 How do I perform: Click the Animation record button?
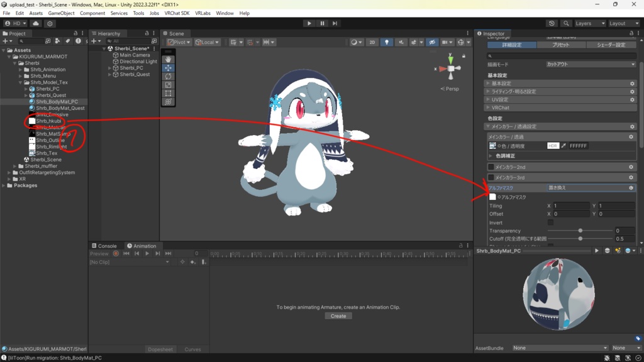[x=116, y=254]
